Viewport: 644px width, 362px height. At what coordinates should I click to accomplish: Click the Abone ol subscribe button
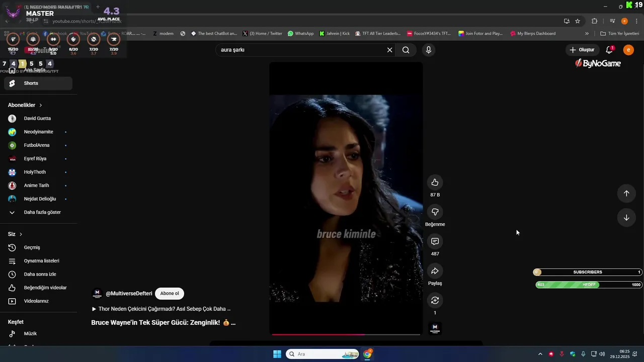170,294
